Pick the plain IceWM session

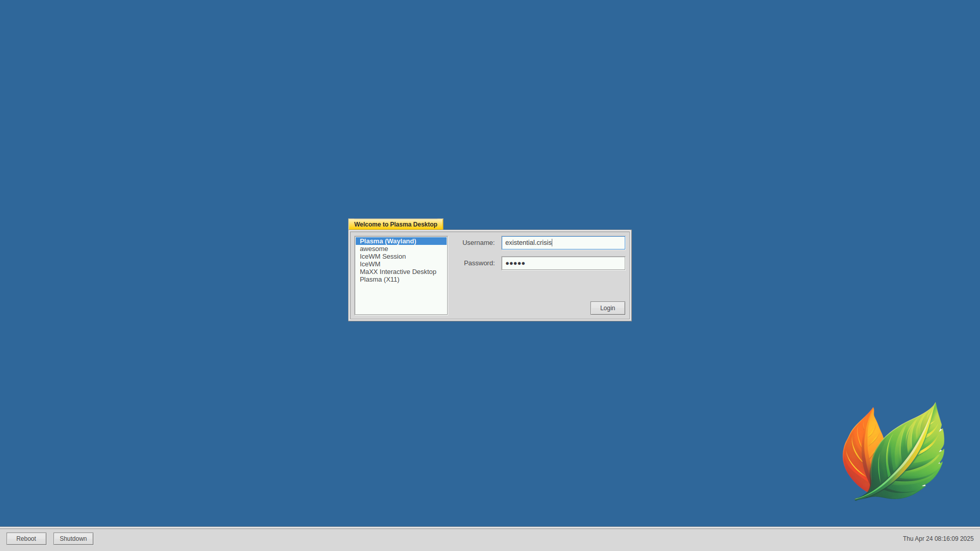401,264
